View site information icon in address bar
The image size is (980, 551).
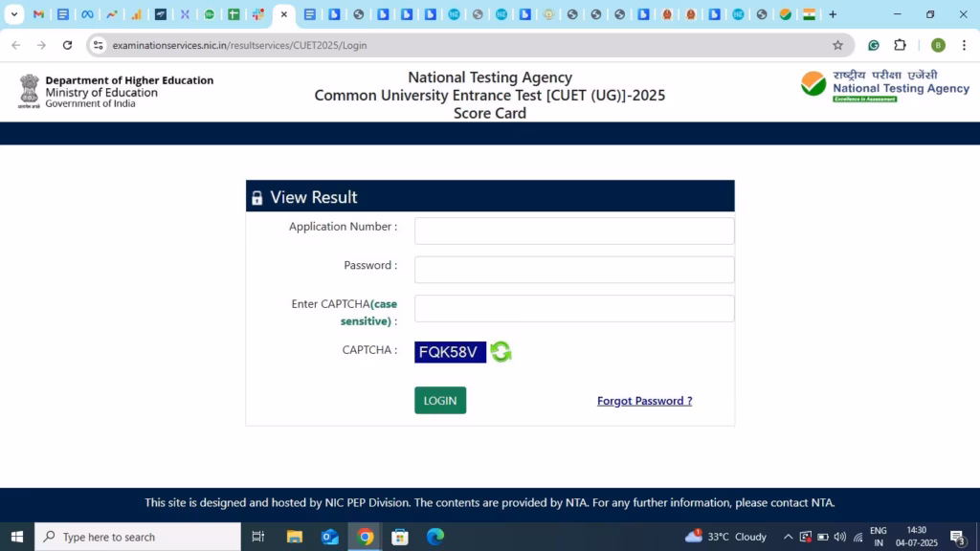click(99, 45)
